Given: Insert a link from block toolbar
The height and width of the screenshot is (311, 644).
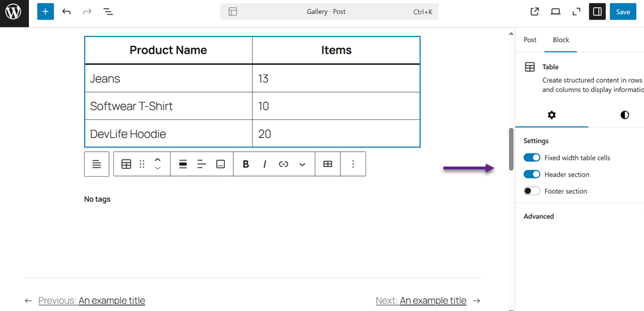Looking at the screenshot, I should click(x=283, y=164).
